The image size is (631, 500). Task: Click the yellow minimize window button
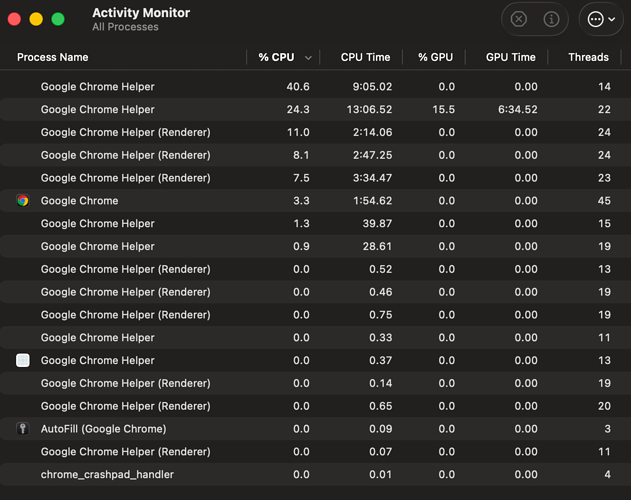36,19
